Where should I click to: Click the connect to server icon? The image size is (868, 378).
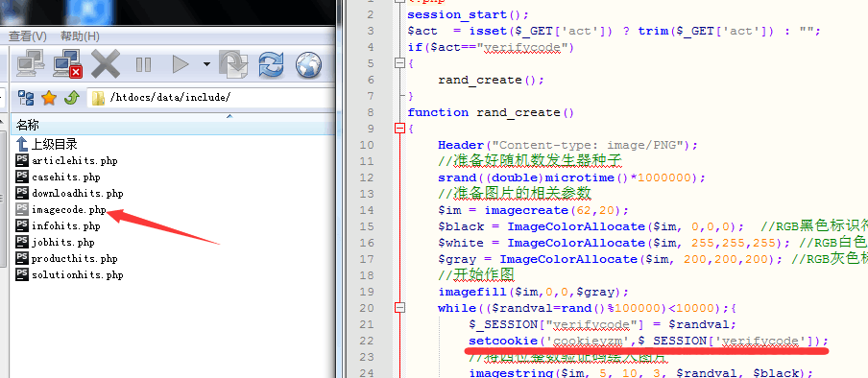click(31, 64)
